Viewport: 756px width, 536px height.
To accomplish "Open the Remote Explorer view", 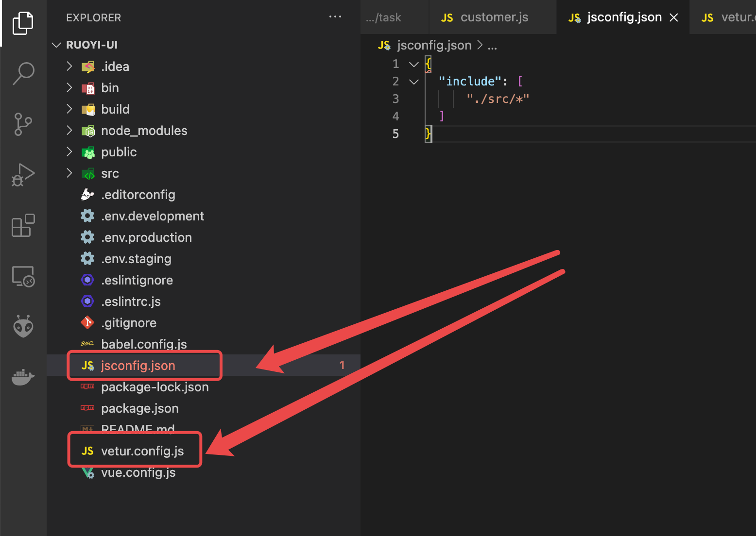I will (x=23, y=276).
